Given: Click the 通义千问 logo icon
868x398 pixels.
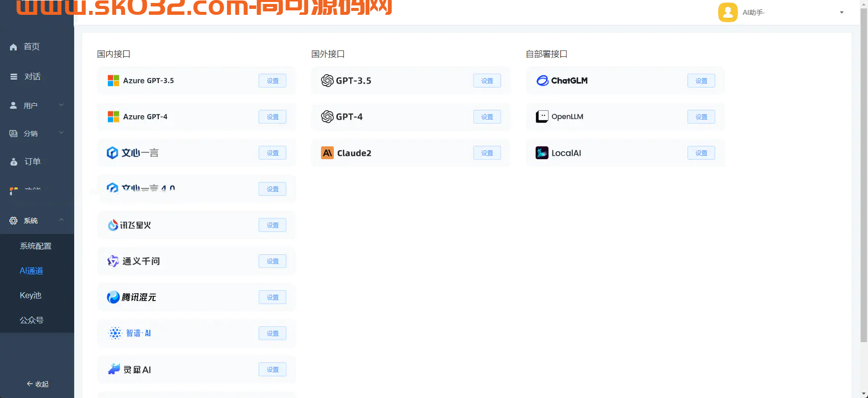Looking at the screenshot, I should 113,261.
